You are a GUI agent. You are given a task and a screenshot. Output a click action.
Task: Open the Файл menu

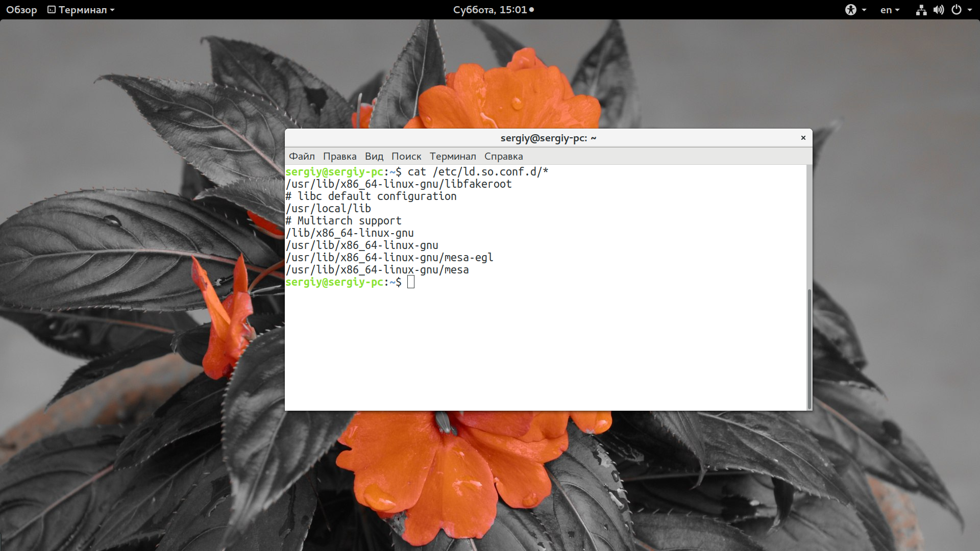(x=302, y=156)
